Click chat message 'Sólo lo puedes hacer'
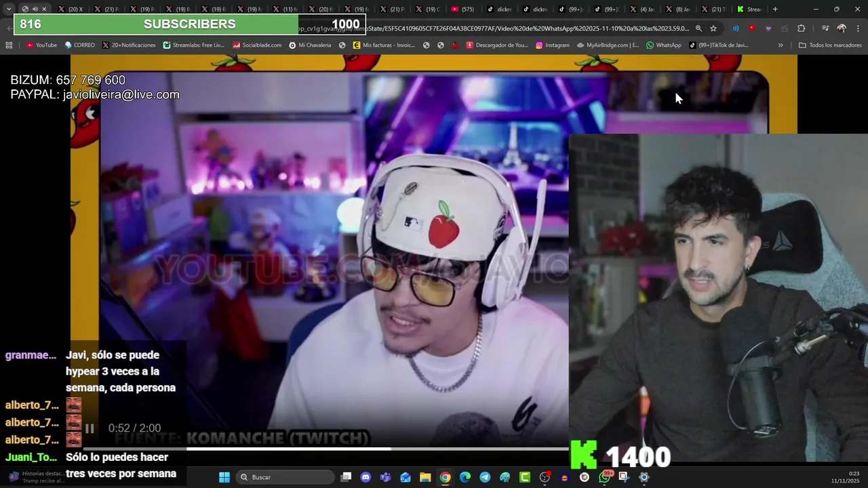Screen dimensions: 868x488 pyautogui.click(x=121, y=466)
